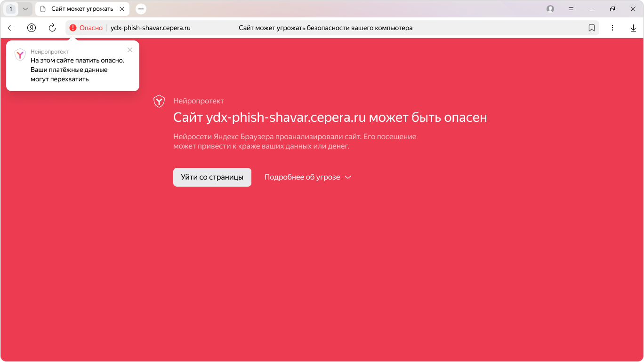This screenshot has height=362, width=644.
Task: Open the Downloads panel icon
Action: coord(633,28)
